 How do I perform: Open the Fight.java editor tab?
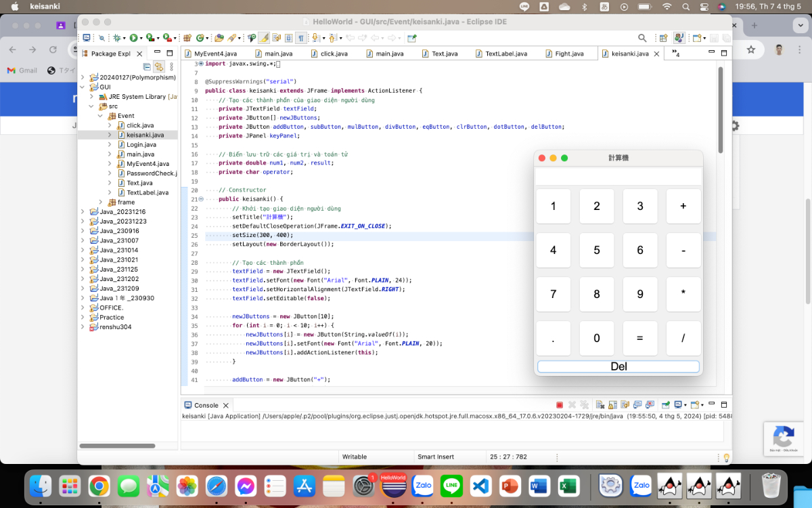568,54
